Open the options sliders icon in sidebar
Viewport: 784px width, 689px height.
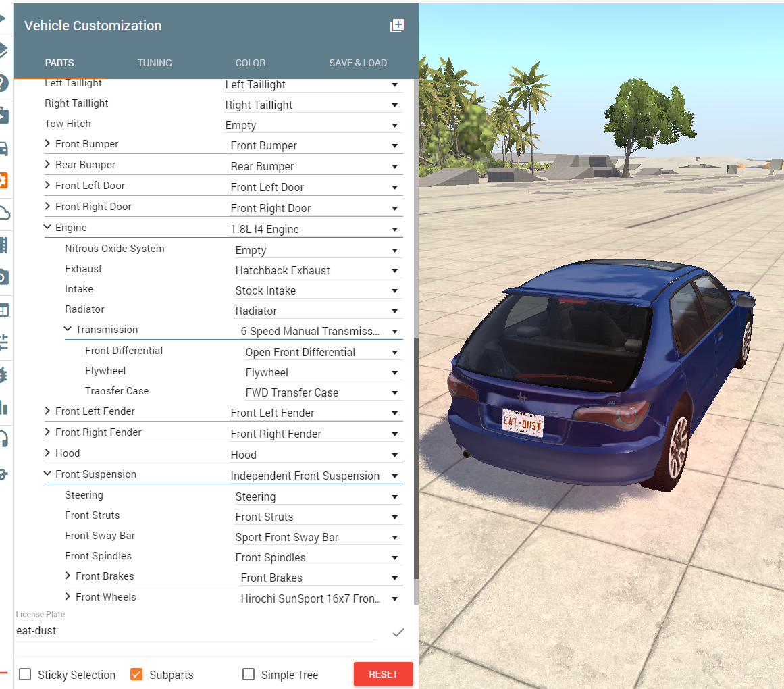click(x=3, y=342)
